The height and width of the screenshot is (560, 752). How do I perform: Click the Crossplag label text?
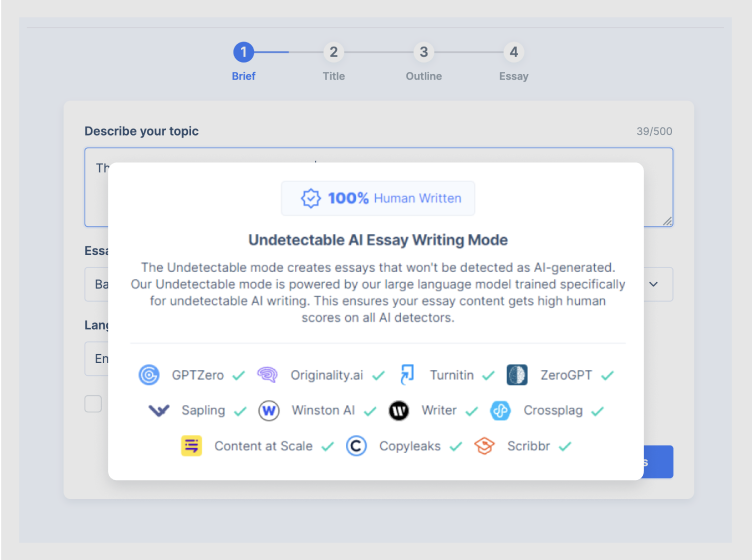point(553,410)
